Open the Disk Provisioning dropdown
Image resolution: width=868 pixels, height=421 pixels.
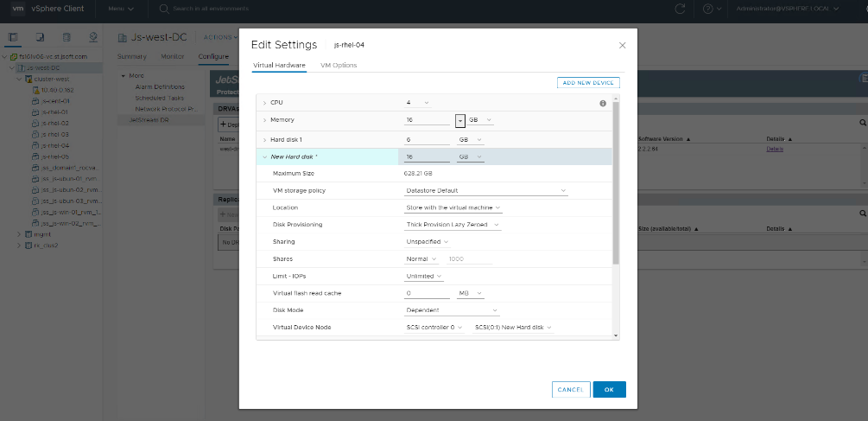pyautogui.click(x=453, y=225)
